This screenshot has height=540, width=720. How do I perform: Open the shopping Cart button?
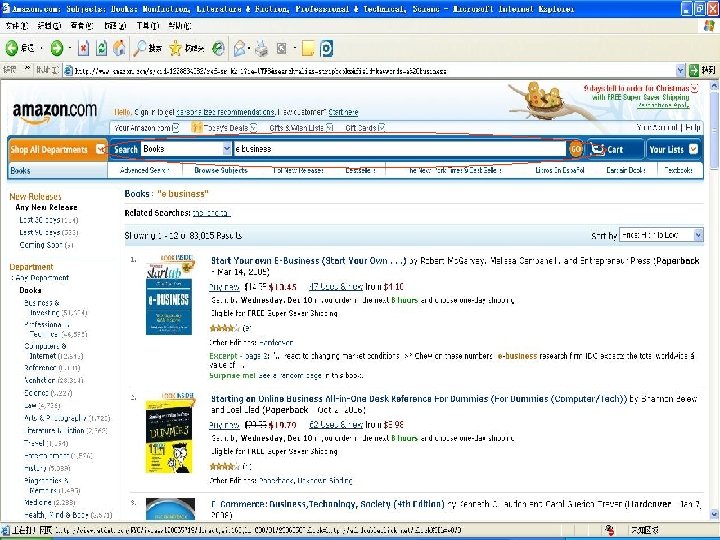[x=614, y=149]
